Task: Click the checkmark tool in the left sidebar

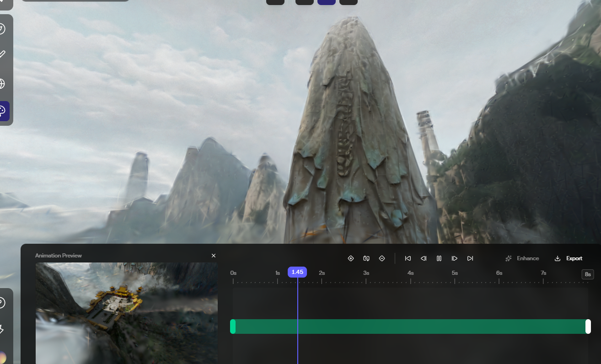Action: [3, 54]
